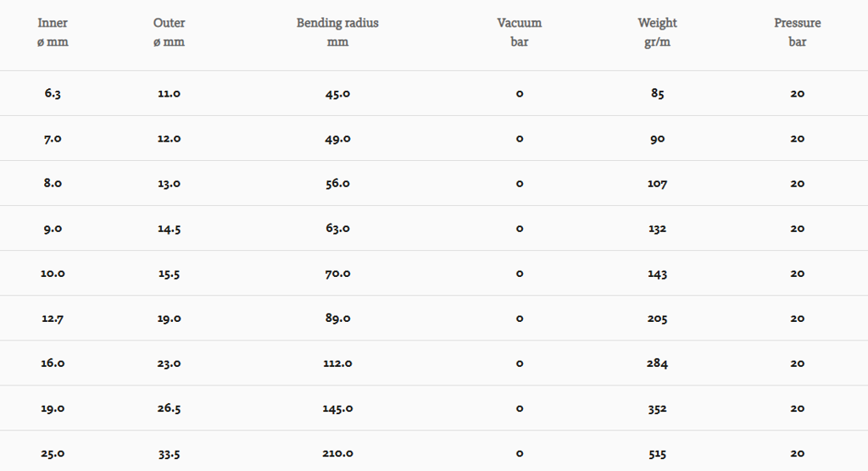The image size is (868, 471).
Task: Click the 33.5 outer diameter cell
Action: pos(169,453)
